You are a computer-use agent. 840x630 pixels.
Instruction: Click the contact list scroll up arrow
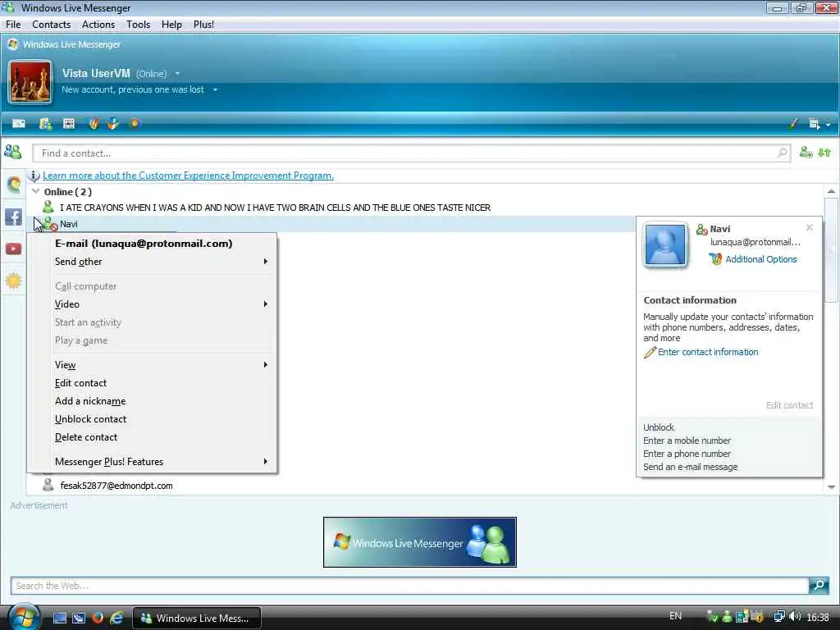pyautogui.click(x=831, y=191)
